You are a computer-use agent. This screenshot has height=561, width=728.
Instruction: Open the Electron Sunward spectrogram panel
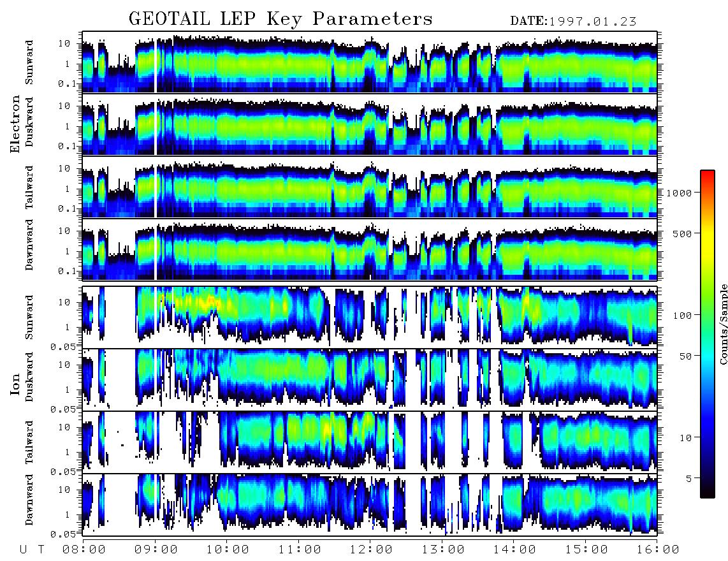click(x=370, y=62)
